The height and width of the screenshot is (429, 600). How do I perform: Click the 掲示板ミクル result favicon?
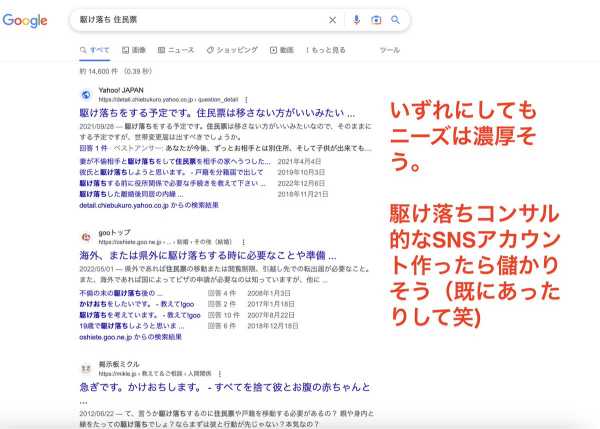[86, 369]
